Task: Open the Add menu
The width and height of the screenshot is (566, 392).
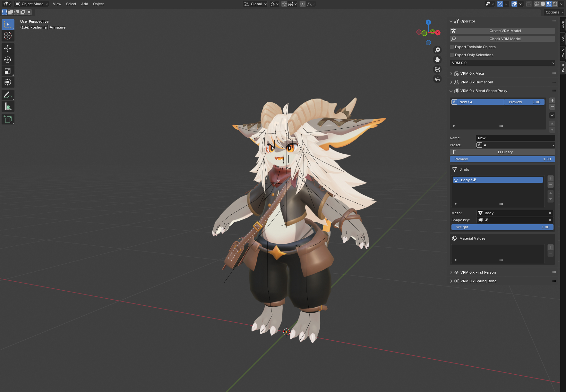Action: tap(84, 4)
